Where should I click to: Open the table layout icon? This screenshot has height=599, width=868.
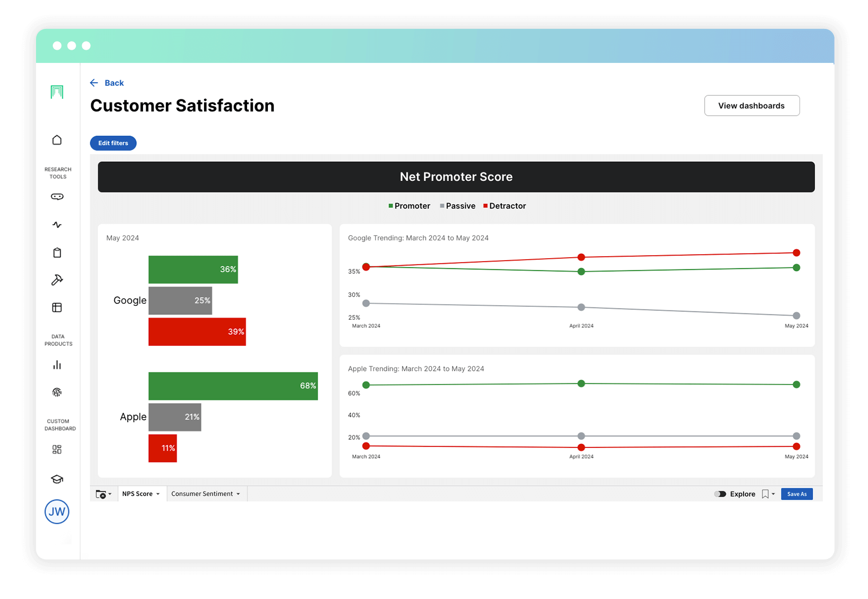click(57, 307)
